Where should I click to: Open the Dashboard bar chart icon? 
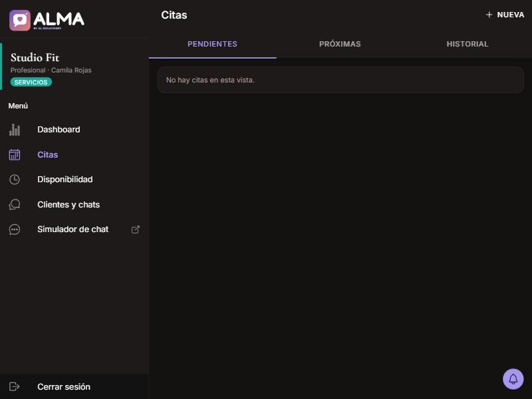coord(15,130)
